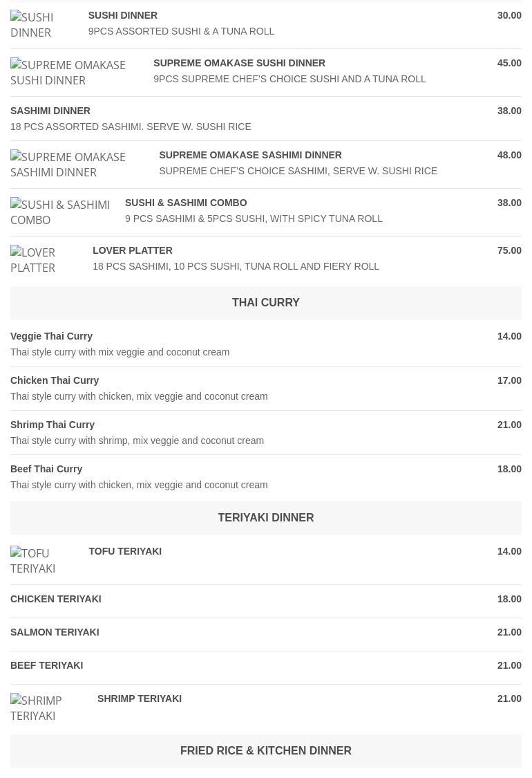Open Chicken Thai Curry item
532x778 pixels.
click(55, 380)
